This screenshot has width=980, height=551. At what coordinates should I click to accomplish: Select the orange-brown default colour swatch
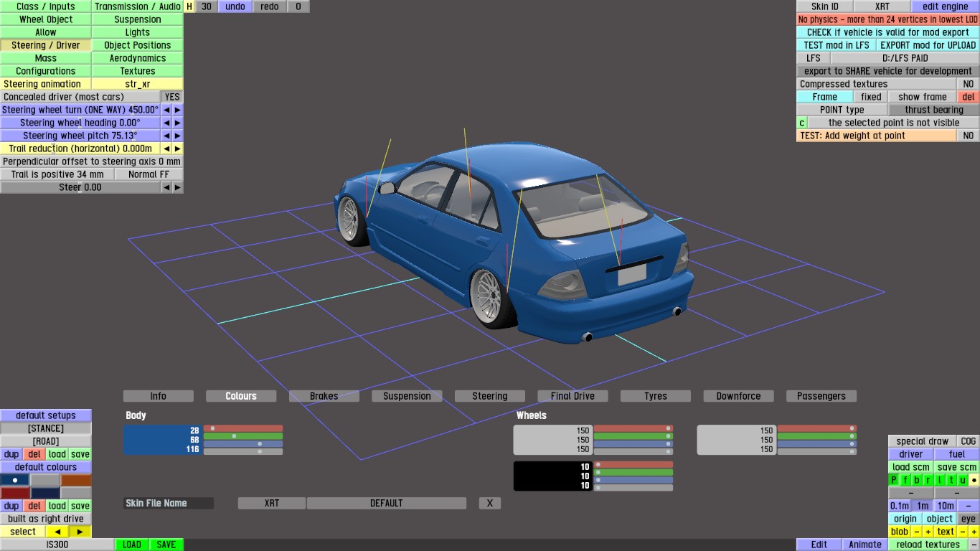click(76, 480)
